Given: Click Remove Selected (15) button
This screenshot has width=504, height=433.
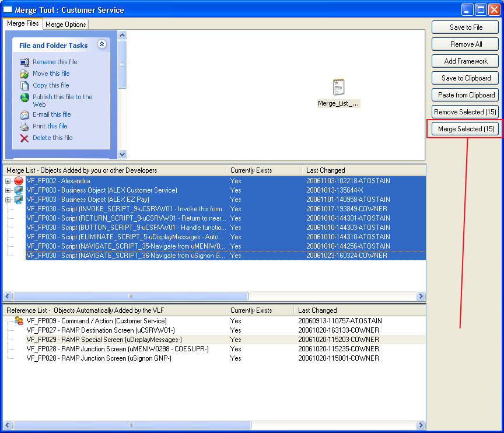Looking at the screenshot, I should [x=465, y=112].
